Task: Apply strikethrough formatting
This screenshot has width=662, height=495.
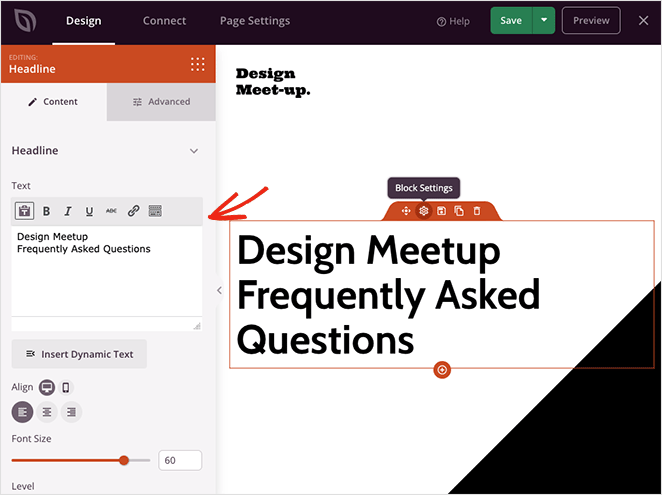Action: pos(111,211)
